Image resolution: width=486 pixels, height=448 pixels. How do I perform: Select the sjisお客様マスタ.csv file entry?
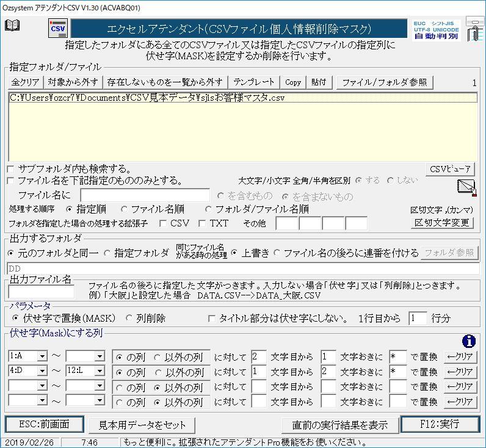point(147,98)
